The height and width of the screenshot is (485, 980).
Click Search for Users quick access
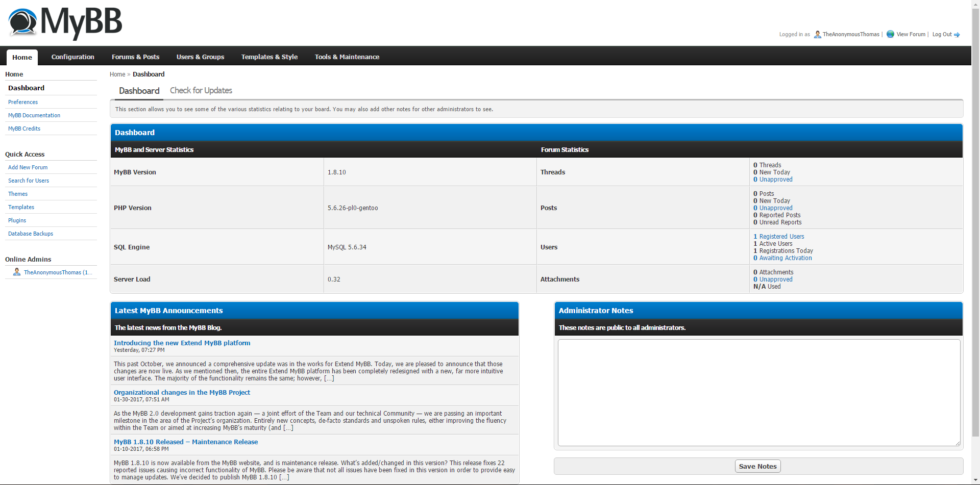29,181
